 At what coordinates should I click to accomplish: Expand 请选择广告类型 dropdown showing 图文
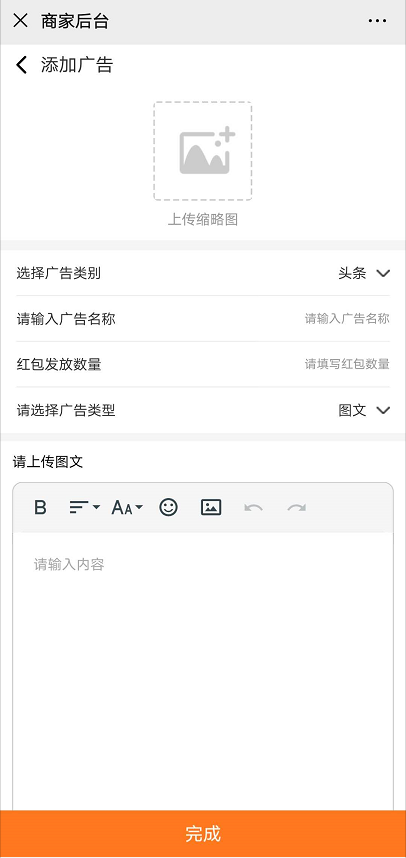tap(202, 410)
